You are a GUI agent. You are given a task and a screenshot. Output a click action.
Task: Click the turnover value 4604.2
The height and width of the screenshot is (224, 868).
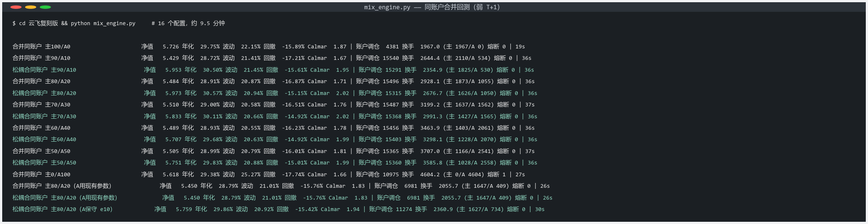coord(430,174)
